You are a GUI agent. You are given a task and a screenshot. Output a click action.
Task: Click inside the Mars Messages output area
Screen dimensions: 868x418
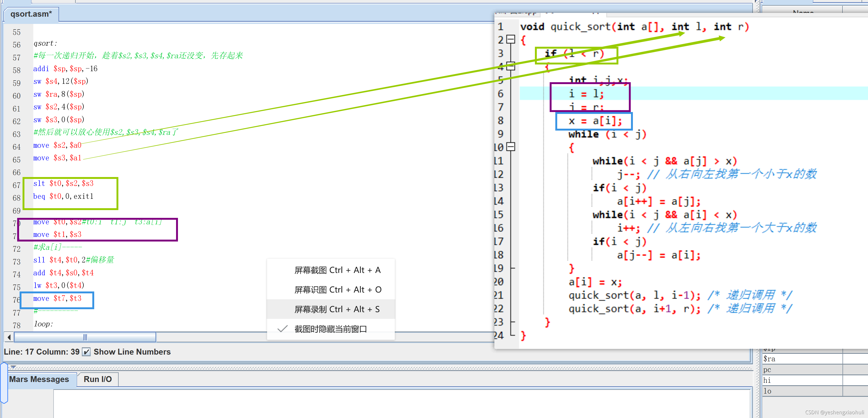point(402,404)
